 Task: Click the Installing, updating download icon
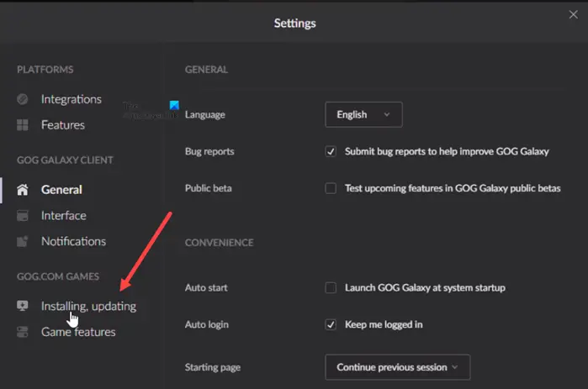click(x=23, y=307)
